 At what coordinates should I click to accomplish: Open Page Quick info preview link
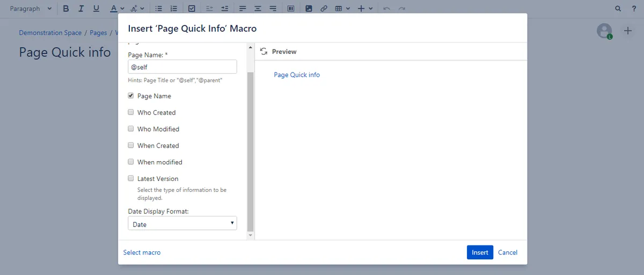(297, 75)
